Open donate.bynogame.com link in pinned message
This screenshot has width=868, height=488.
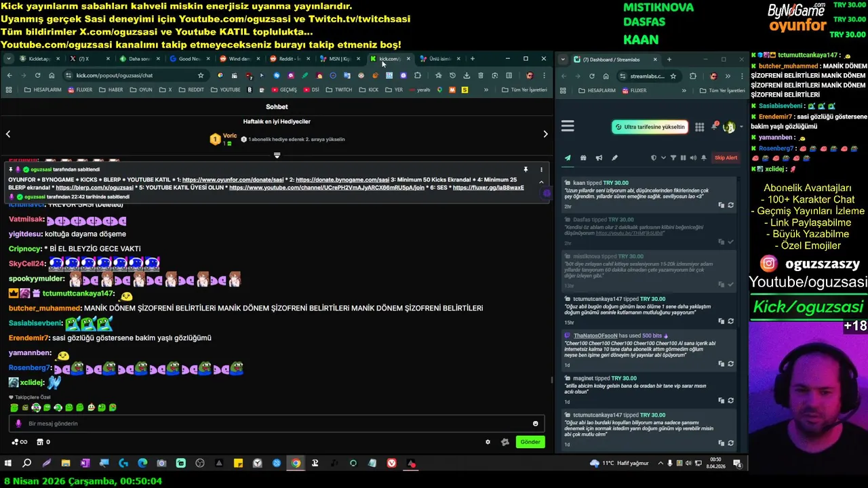pyautogui.click(x=342, y=180)
